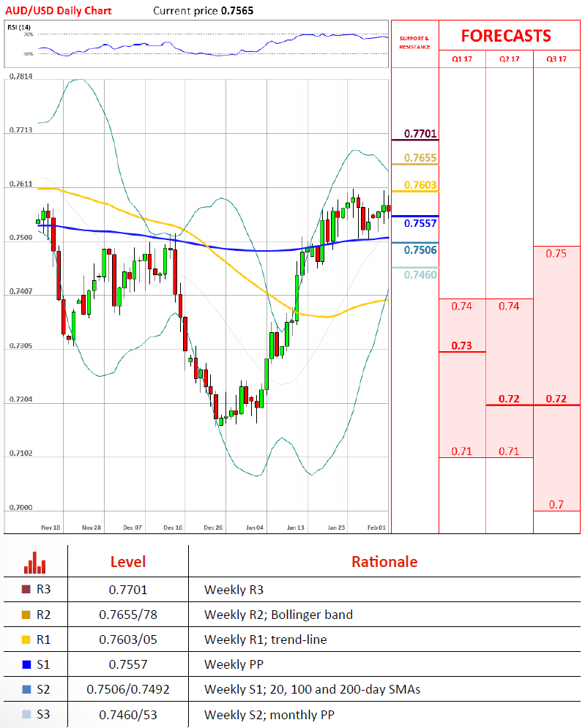Select the R1 yellow color swatch

pos(26,639)
